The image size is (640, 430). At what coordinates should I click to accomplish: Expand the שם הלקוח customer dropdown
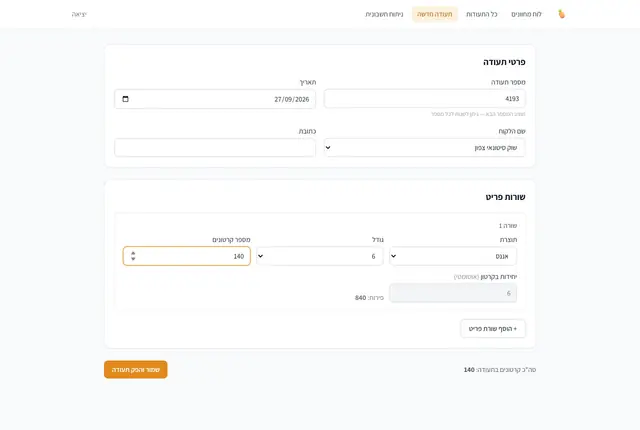424,148
